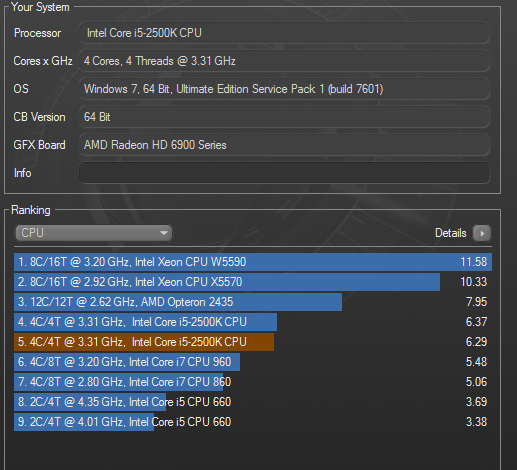Click the Info label
The image size is (517, 470).
(23, 173)
